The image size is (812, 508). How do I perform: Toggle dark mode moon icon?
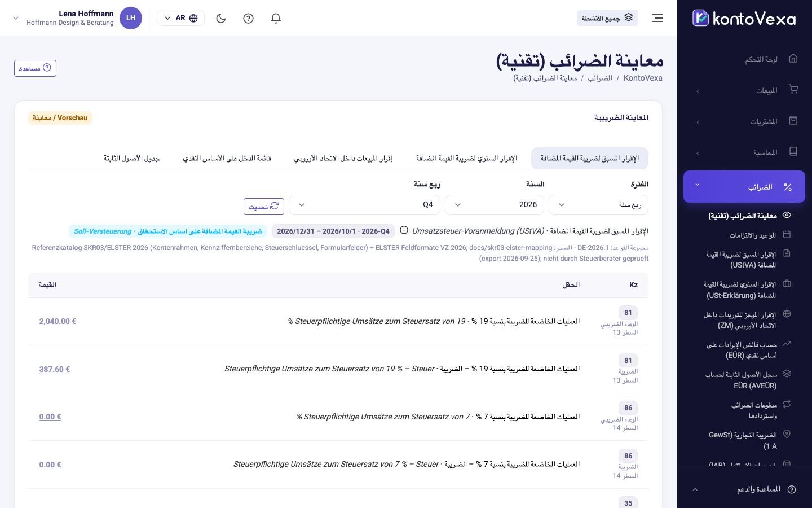pyautogui.click(x=221, y=18)
